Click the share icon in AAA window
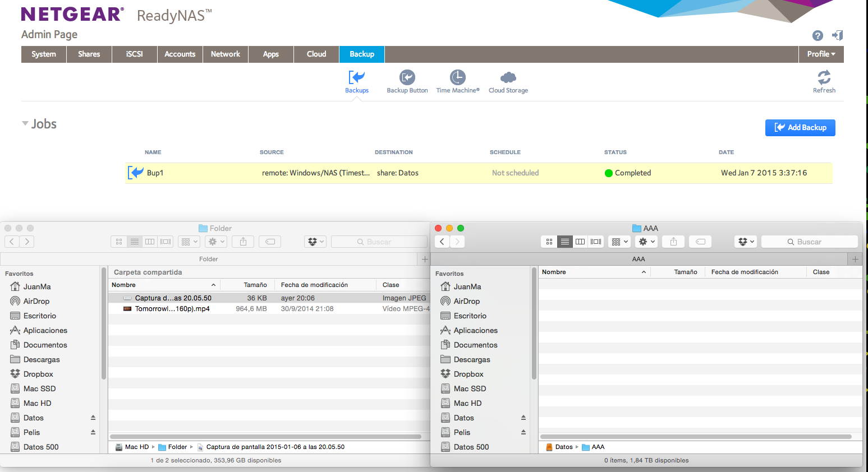 tap(673, 242)
